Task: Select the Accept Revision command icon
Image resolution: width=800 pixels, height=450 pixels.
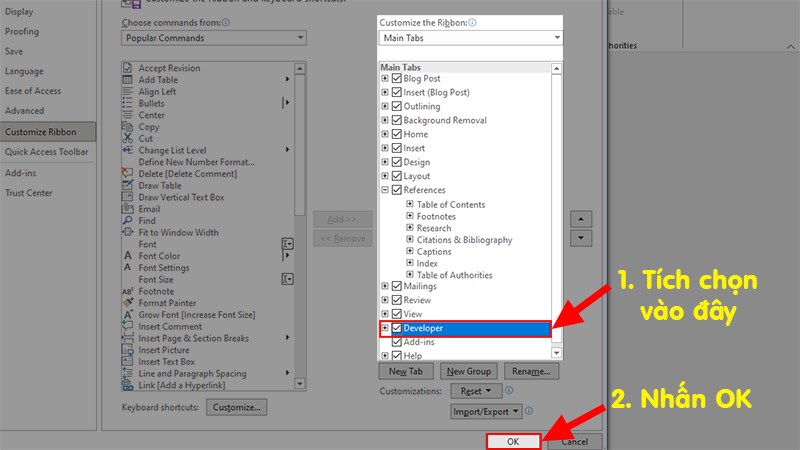Action: (127, 68)
